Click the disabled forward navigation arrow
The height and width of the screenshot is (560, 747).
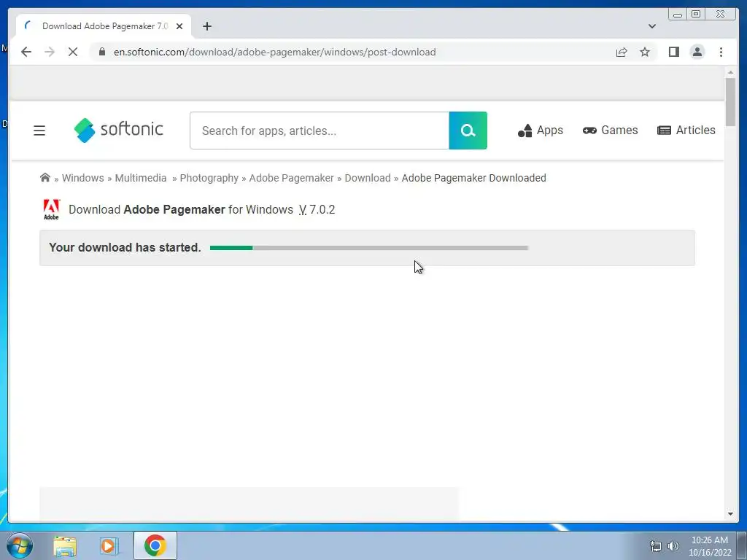tap(50, 52)
